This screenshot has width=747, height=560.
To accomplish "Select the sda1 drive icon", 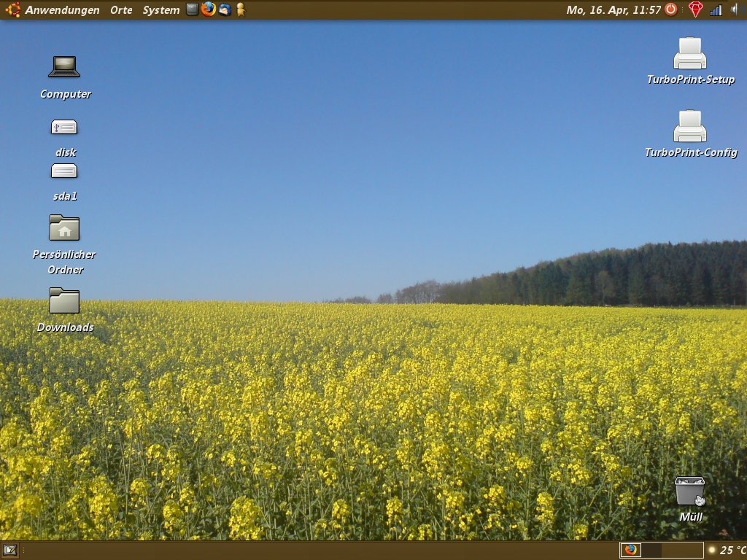I will pyautogui.click(x=64, y=171).
